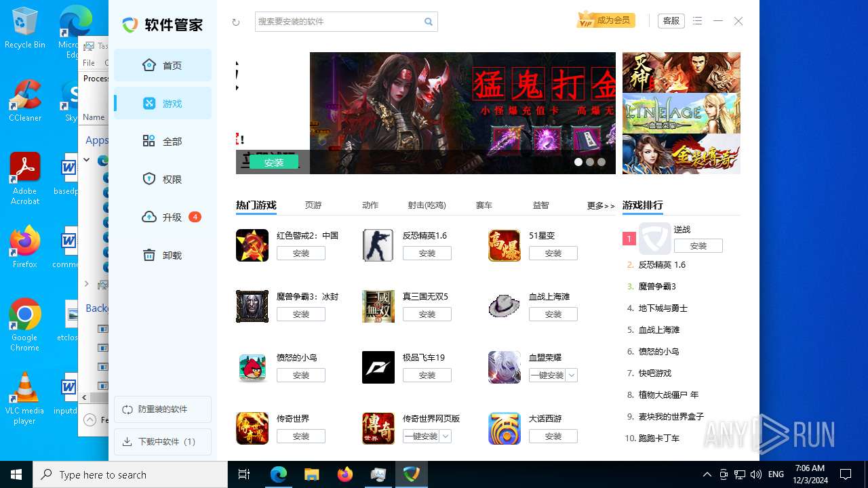Click the 反恐精英1.6 game icon
868x488 pixels.
tap(378, 245)
